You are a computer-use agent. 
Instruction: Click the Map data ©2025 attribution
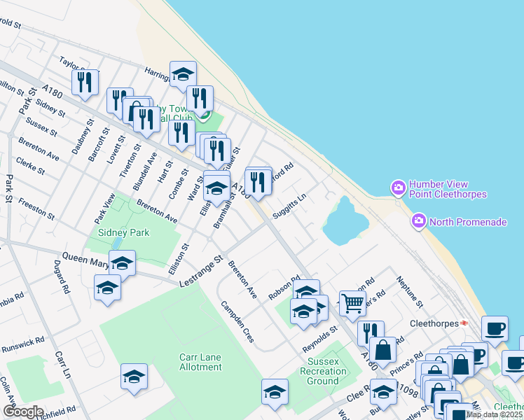[x=494, y=415]
